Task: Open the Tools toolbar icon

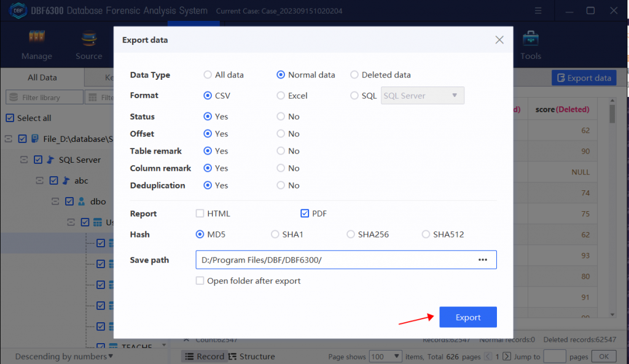Action: pyautogui.click(x=530, y=38)
